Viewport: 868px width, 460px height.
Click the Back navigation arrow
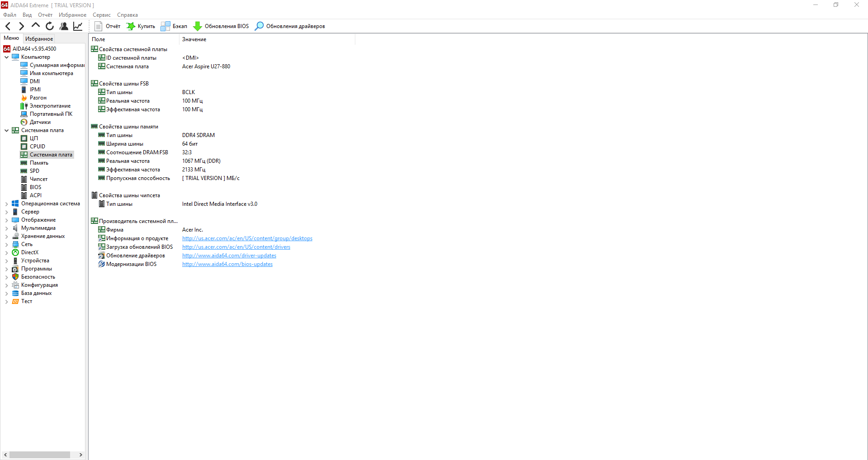[8, 26]
